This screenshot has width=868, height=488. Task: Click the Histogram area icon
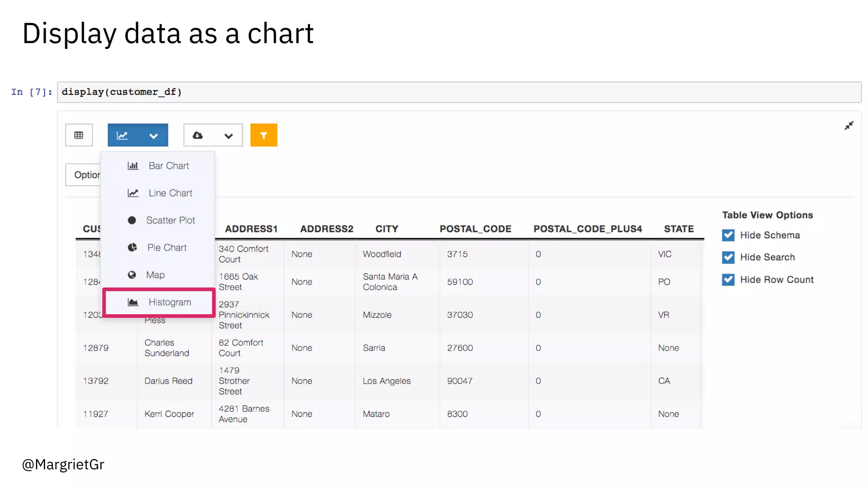click(x=133, y=302)
